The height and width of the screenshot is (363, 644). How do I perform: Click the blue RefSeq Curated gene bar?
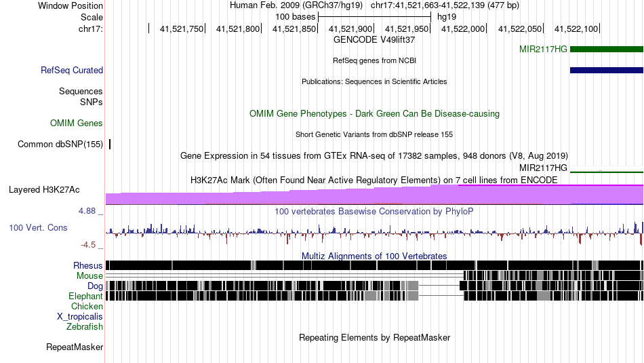tap(607, 71)
